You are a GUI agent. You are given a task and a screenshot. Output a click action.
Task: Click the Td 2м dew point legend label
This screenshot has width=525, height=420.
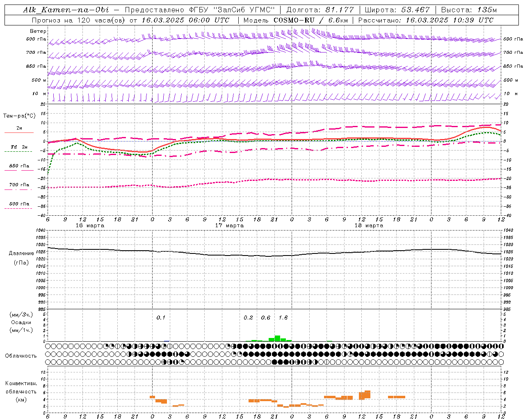(19, 147)
